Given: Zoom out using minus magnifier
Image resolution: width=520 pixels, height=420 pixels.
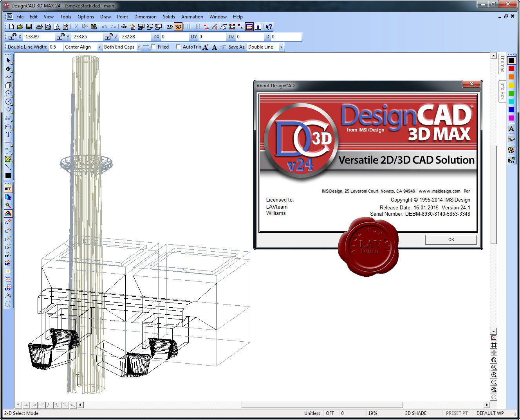Looking at the screenshot, I should [494, 382].
